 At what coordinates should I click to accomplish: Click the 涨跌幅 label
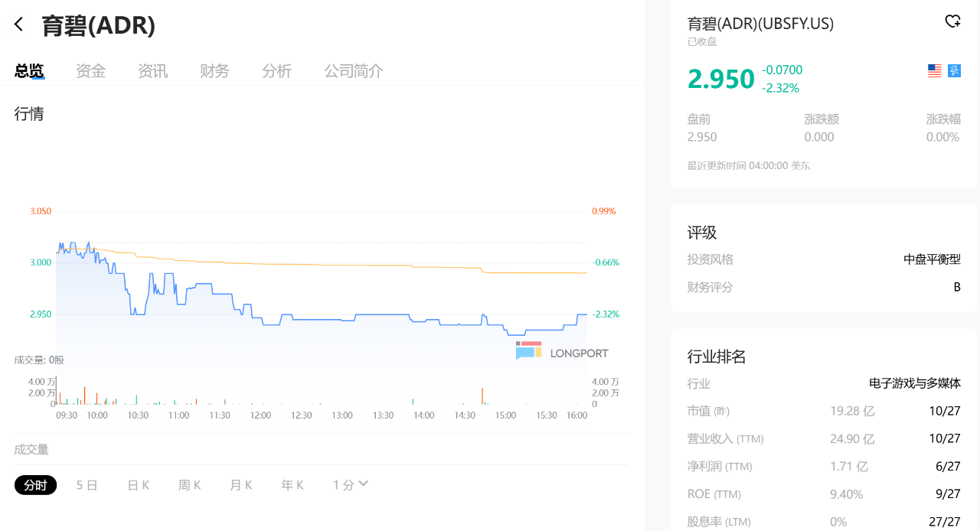(943, 119)
